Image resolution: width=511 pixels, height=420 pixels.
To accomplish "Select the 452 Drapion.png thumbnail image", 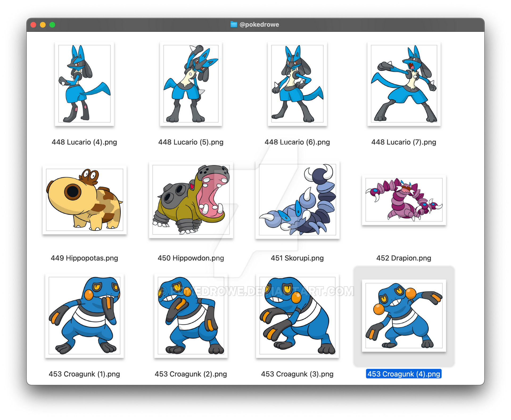I will coord(404,200).
